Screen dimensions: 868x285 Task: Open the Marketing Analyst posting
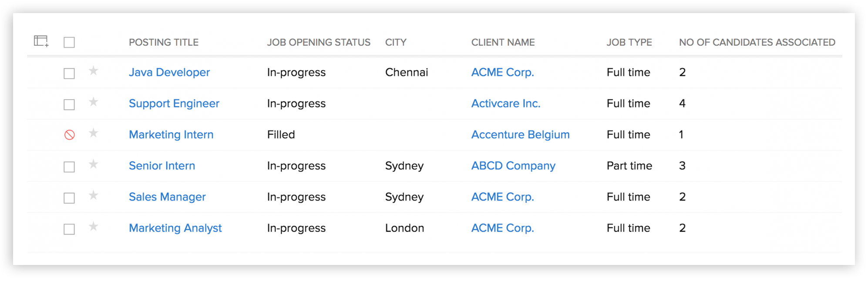175,228
